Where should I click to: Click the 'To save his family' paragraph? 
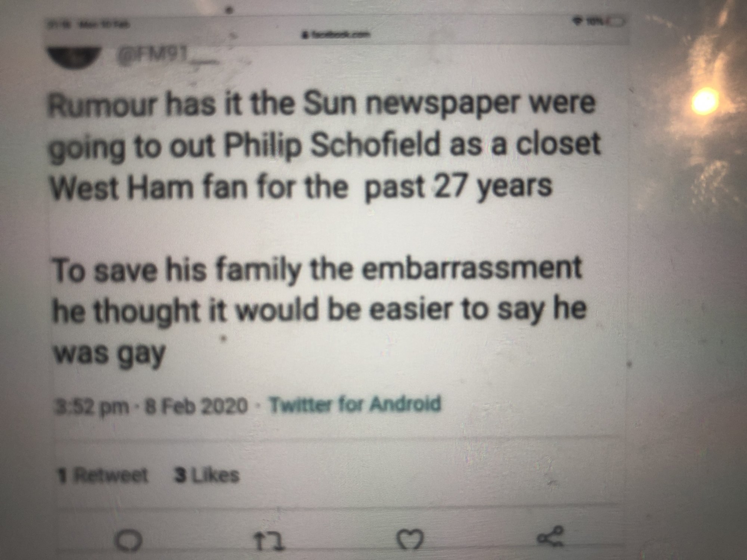point(317,310)
